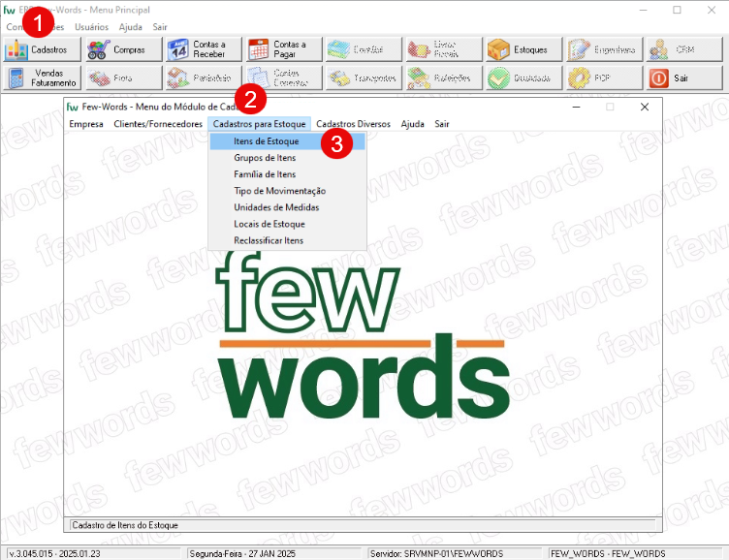Open the Cadastros module
The height and width of the screenshot is (560, 729).
pos(42,49)
